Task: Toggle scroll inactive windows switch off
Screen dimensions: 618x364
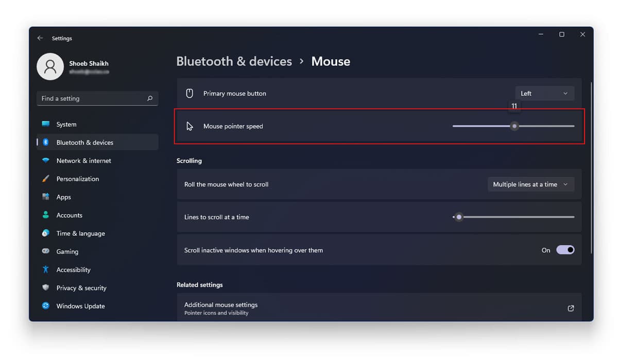Action: [x=565, y=250]
